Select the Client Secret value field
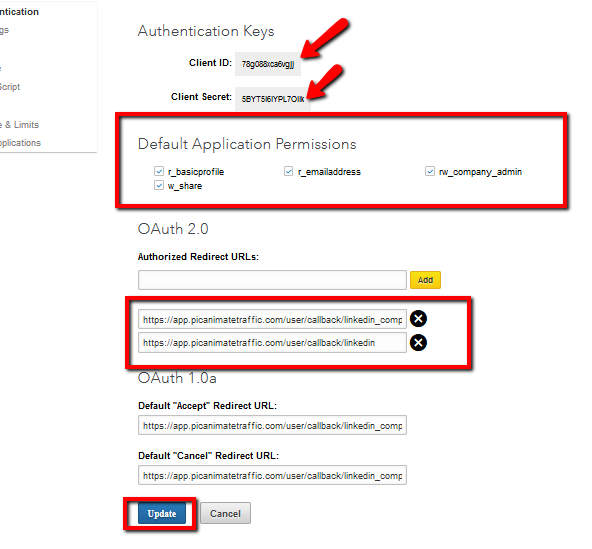This screenshot has width=592, height=549. pos(273,99)
